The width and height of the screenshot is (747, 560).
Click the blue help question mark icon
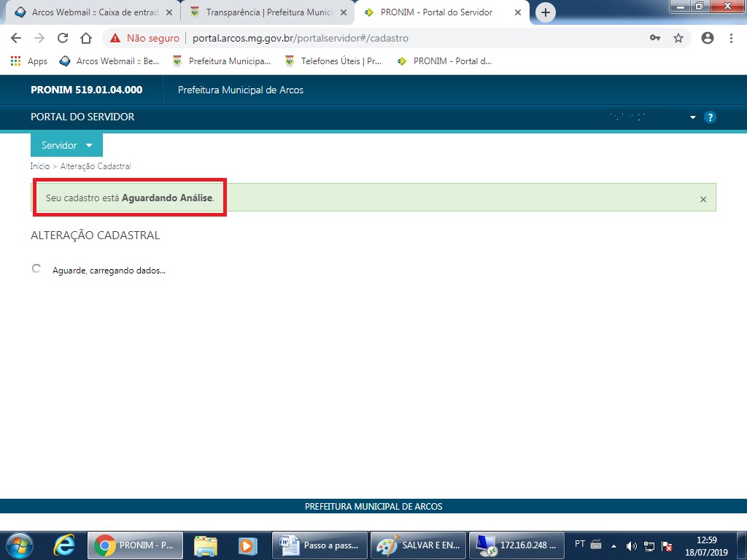(x=710, y=117)
